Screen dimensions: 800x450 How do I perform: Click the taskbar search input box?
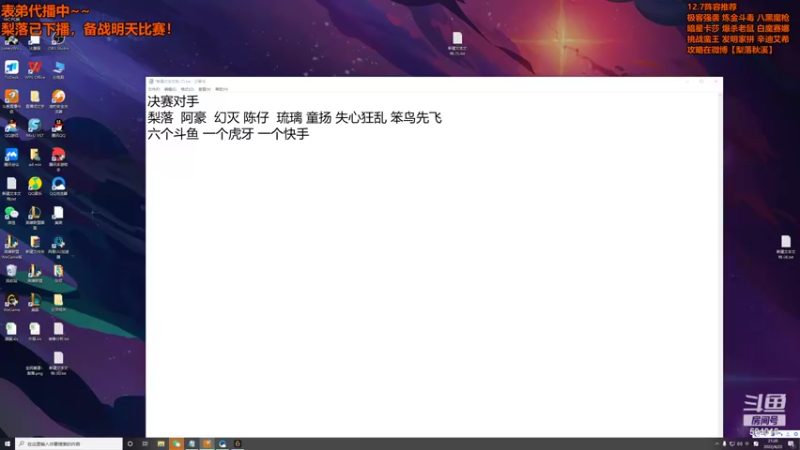coord(69,444)
